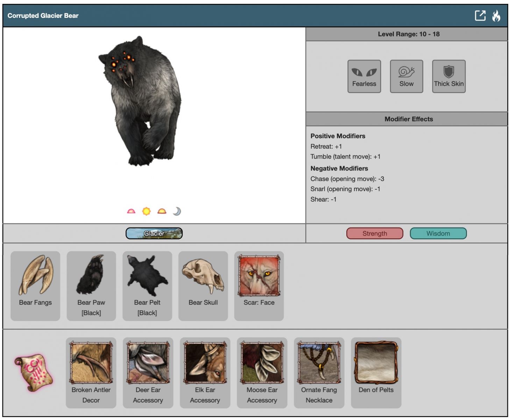Click the glowing pink recipe scroll
The height and width of the screenshot is (420, 510).
point(34,372)
